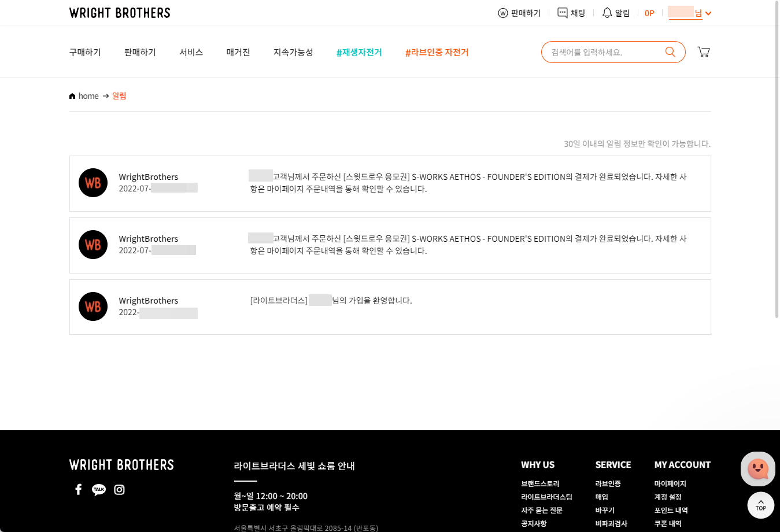Open the 매거진 menu
This screenshot has width=780, height=532.
coord(238,52)
